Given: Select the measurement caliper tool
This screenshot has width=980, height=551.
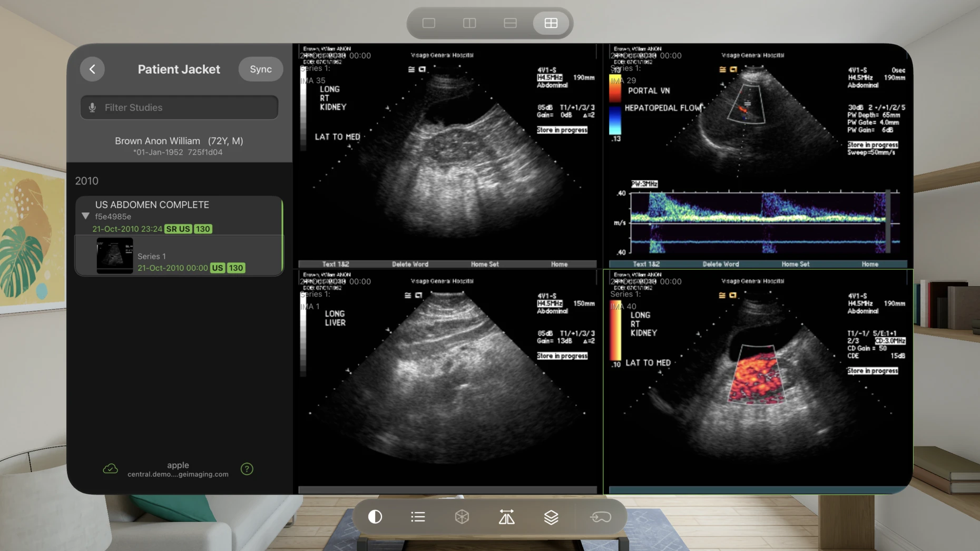Looking at the screenshot, I should click(506, 517).
